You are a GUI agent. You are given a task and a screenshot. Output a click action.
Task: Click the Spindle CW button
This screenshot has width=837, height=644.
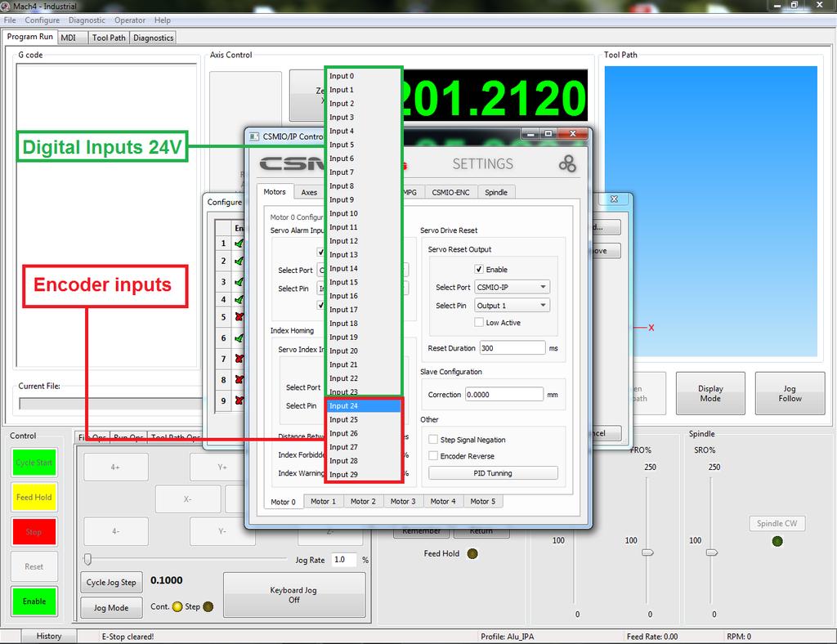[777, 523]
